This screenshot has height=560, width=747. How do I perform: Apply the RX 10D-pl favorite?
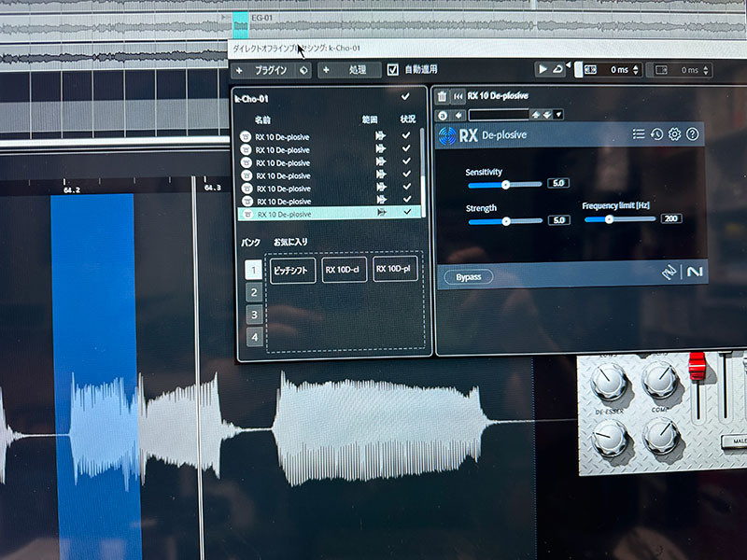(395, 269)
